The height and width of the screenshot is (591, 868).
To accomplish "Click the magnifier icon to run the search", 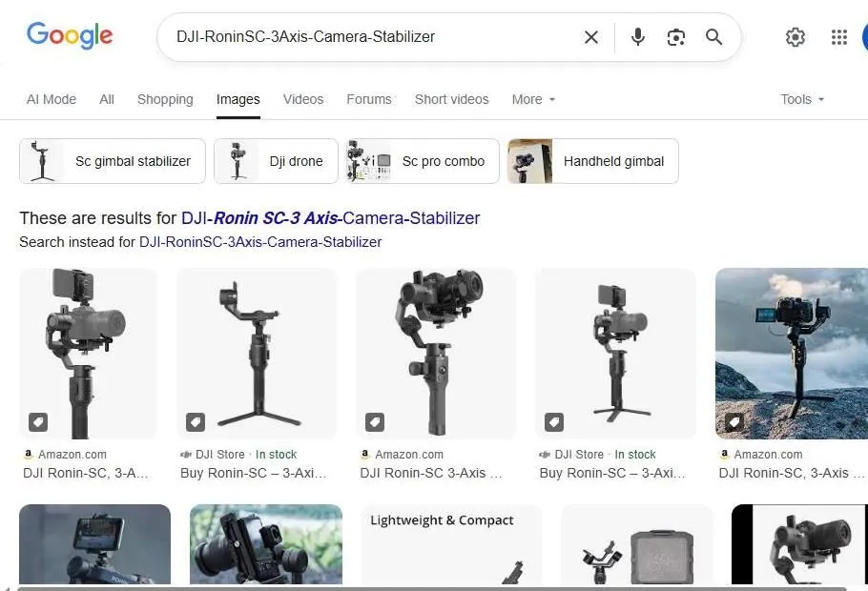I will tap(713, 37).
